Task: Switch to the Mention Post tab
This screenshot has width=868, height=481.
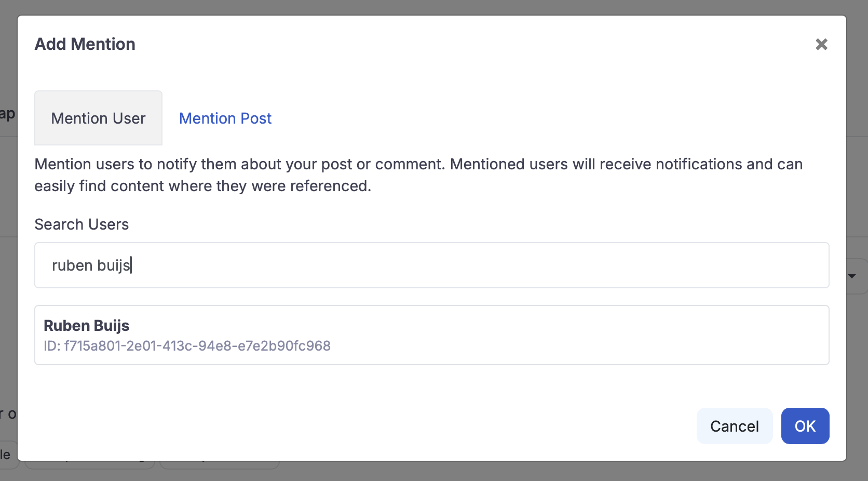Action: (225, 118)
